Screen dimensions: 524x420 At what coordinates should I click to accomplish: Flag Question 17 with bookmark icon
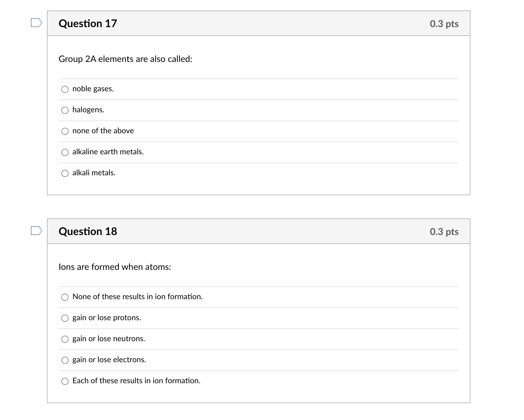coord(36,23)
